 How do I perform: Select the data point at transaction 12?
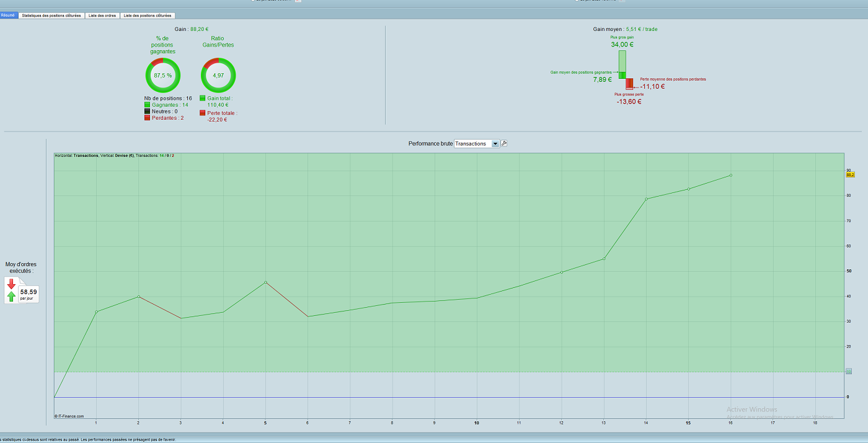562,272
